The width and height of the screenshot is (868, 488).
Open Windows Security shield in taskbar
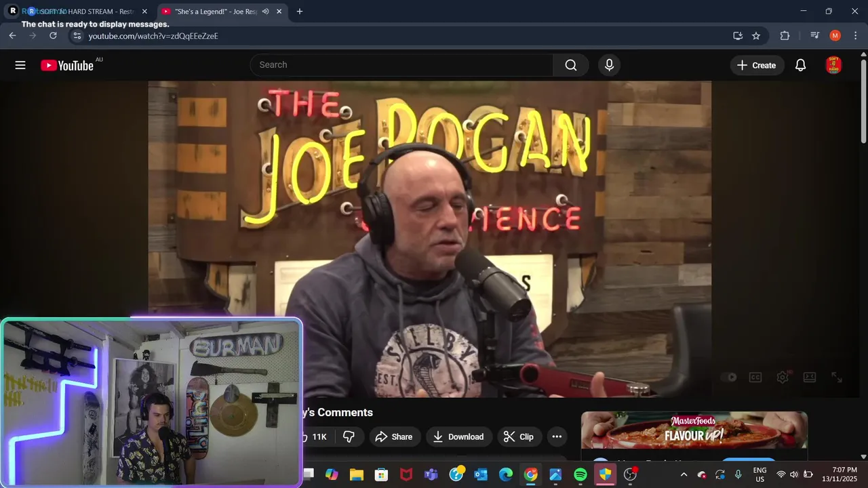tap(605, 474)
